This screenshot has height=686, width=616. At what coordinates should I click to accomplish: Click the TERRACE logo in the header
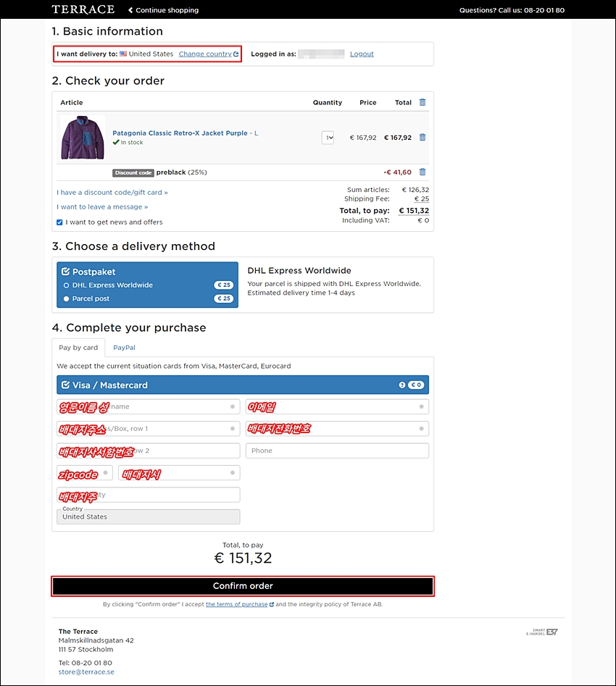click(83, 9)
